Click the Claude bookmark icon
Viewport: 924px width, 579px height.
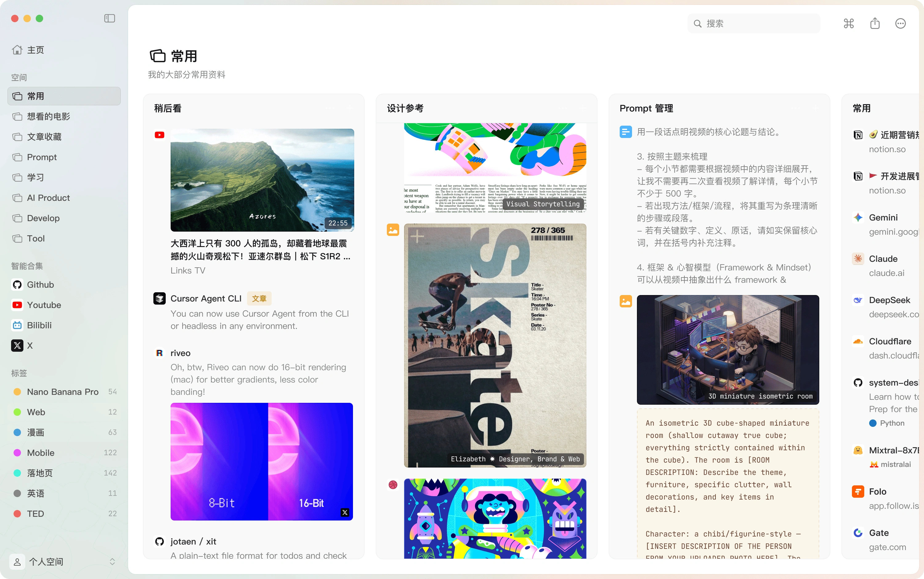(858, 259)
